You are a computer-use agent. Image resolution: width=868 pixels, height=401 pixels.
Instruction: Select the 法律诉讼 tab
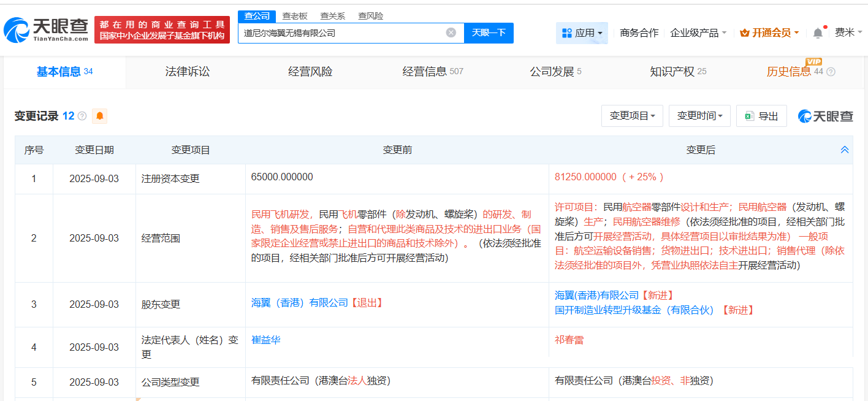pos(186,72)
